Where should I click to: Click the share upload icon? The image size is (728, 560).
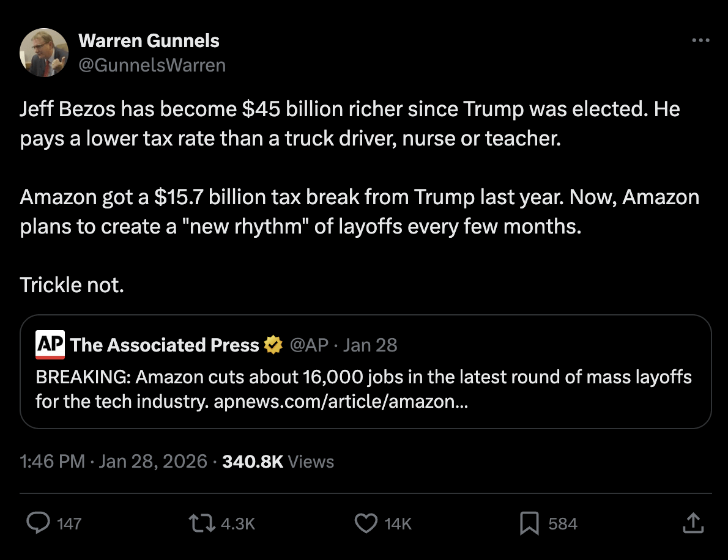pyautogui.click(x=692, y=523)
